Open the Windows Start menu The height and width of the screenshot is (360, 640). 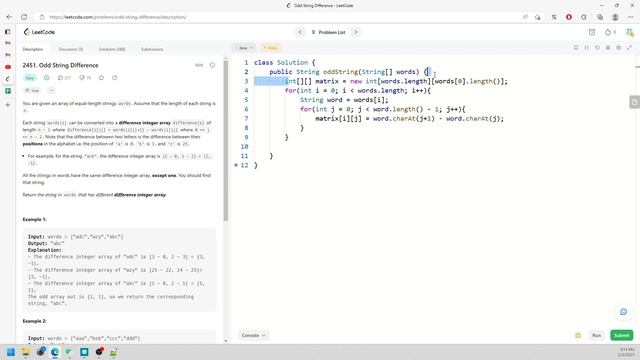(11, 352)
